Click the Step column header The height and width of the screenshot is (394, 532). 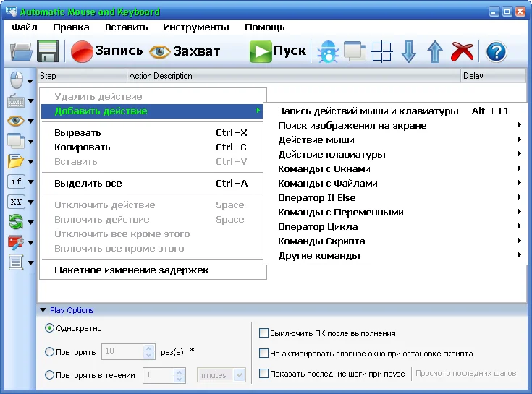click(x=82, y=76)
